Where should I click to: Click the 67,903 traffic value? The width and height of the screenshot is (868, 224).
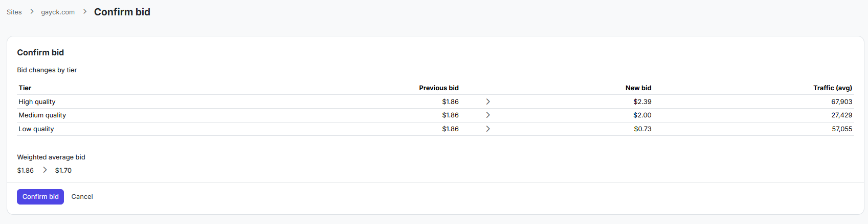pyautogui.click(x=842, y=102)
